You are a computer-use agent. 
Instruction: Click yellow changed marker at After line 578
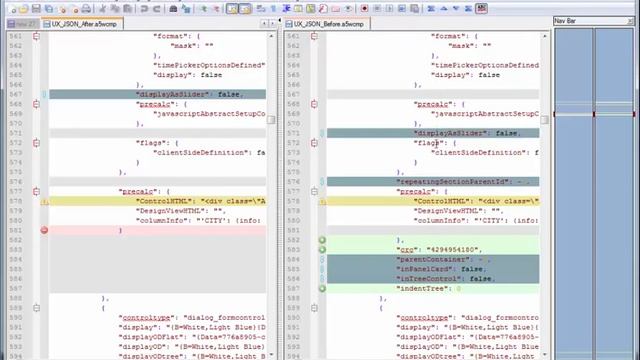44,201
